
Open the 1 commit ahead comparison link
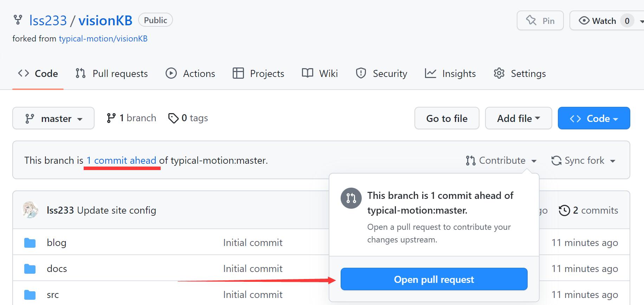121,161
